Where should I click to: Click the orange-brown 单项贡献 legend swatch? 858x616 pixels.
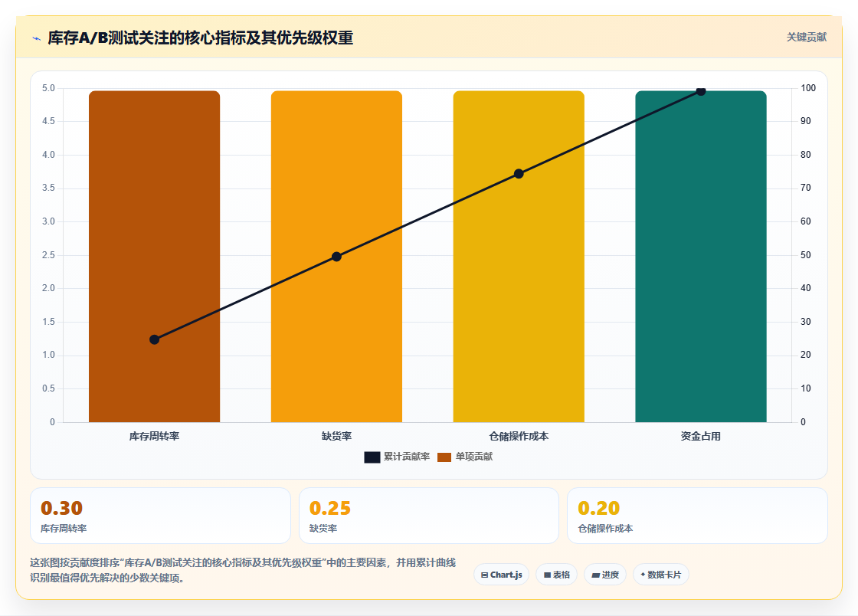coord(444,457)
